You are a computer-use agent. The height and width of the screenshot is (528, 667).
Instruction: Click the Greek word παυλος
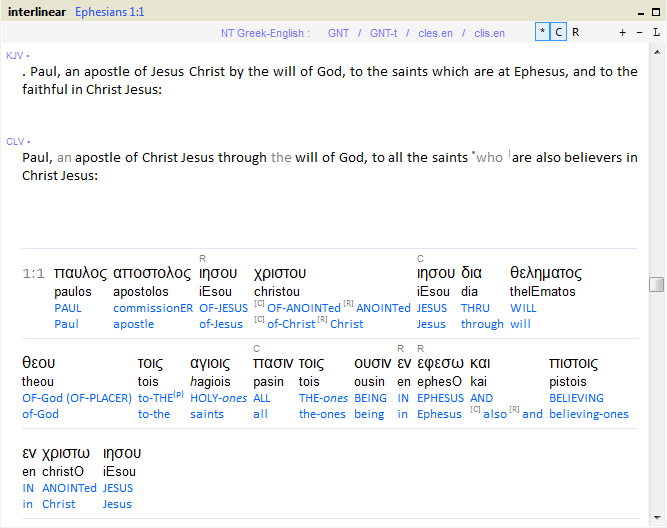click(x=81, y=273)
